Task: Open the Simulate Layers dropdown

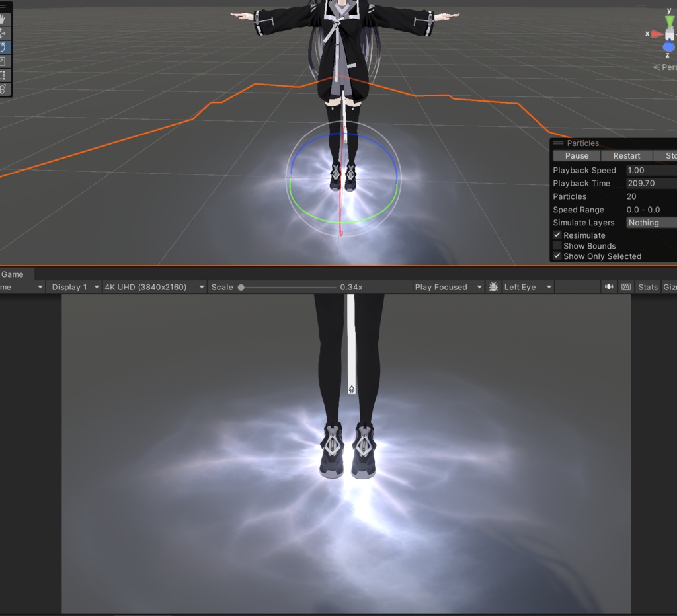Action: point(651,223)
